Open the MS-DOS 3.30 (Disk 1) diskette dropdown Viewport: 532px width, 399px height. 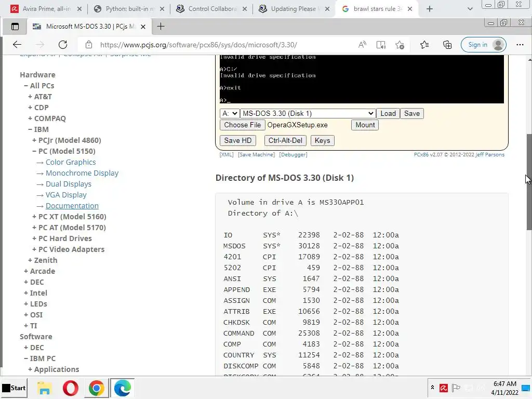pyautogui.click(x=308, y=113)
